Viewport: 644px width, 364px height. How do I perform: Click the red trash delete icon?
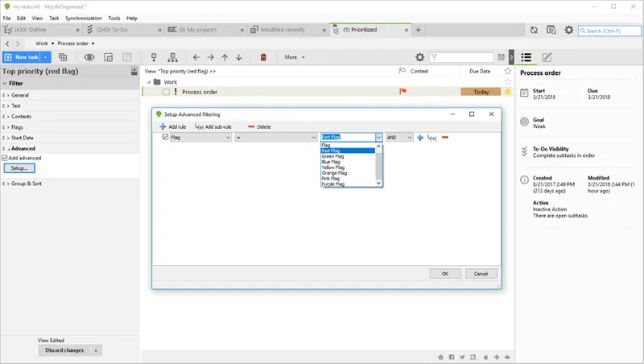tap(263, 58)
